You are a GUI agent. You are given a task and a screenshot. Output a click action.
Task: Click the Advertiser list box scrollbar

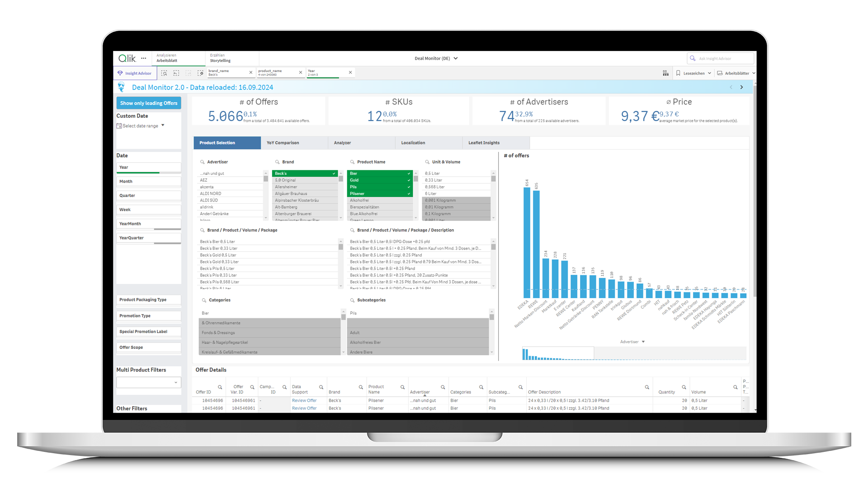(266, 179)
